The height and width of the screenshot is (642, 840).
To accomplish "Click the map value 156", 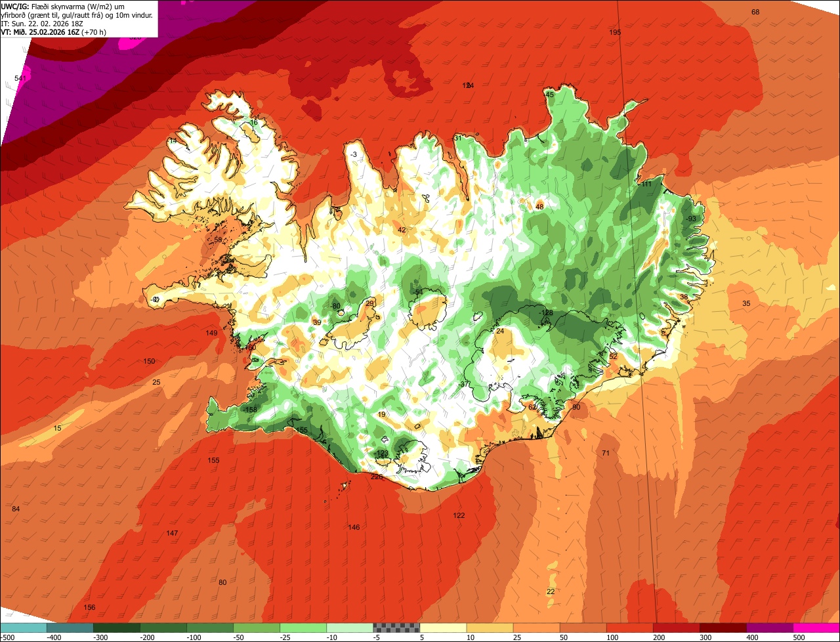I will pos(89,607).
